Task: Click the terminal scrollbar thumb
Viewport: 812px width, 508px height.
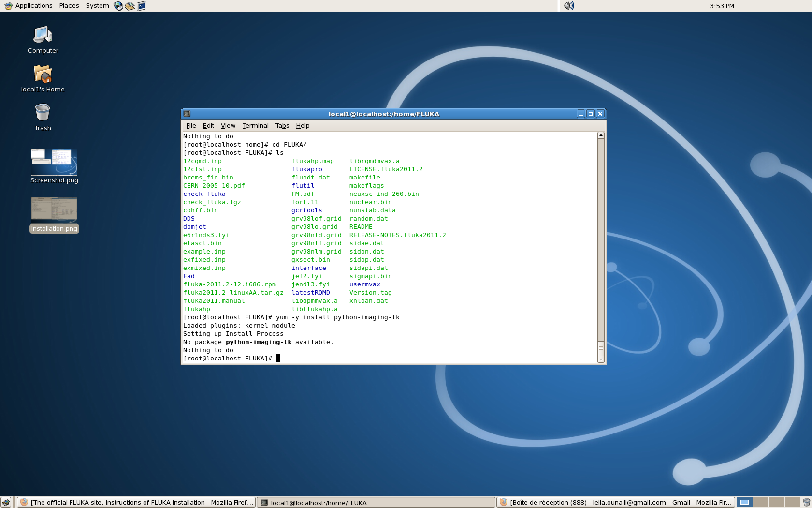Action: coord(601,347)
